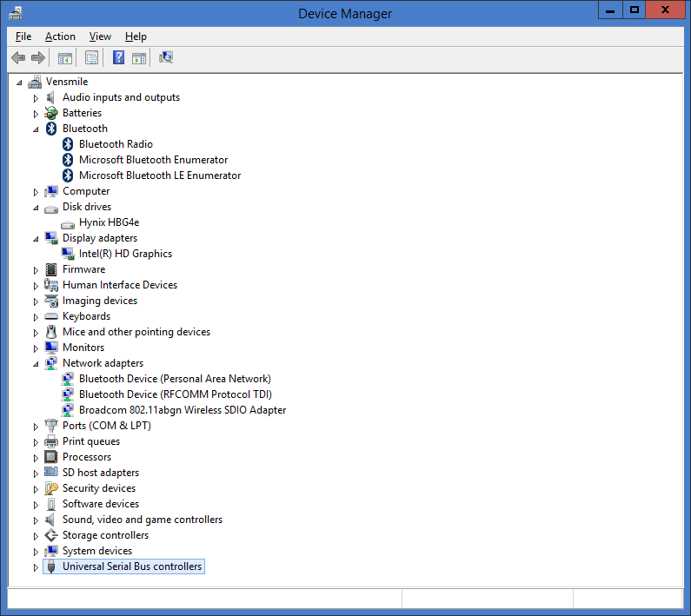Select Bluetooth Device (RFCOMM Protocol TDI)
691x616 pixels.
pos(176,394)
